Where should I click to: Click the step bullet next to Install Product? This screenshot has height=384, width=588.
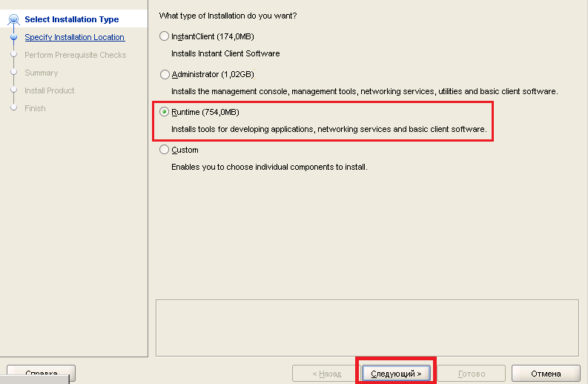14,90
